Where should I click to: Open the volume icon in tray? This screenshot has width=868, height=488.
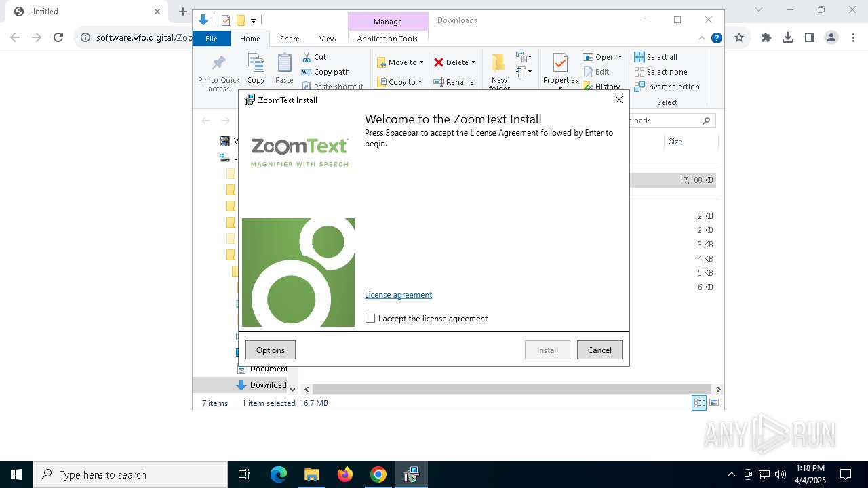(x=780, y=474)
